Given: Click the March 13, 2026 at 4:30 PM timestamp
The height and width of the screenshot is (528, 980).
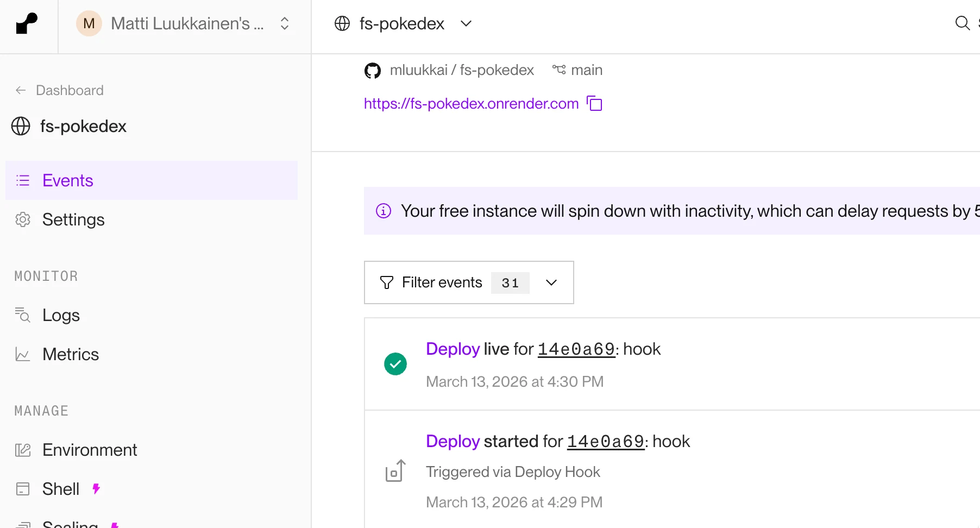Looking at the screenshot, I should click(514, 381).
